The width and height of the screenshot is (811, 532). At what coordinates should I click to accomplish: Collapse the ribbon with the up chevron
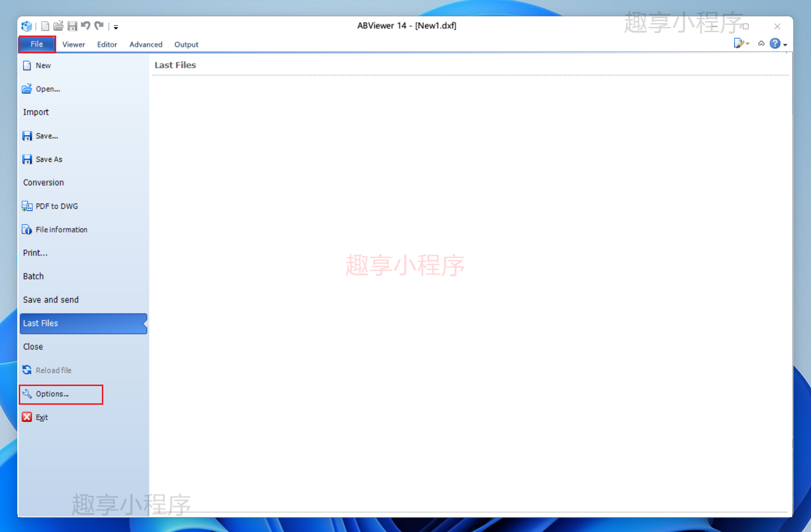[x=762, y=44]
